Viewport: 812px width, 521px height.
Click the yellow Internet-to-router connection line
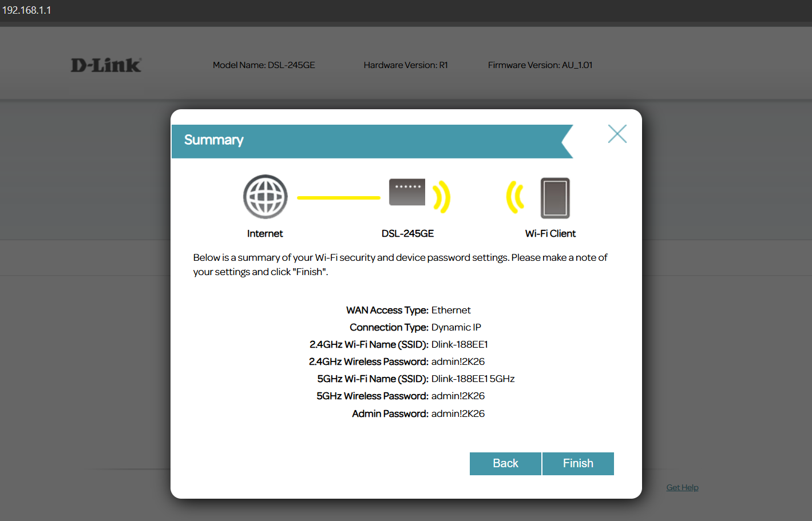[x=338, y=198]
